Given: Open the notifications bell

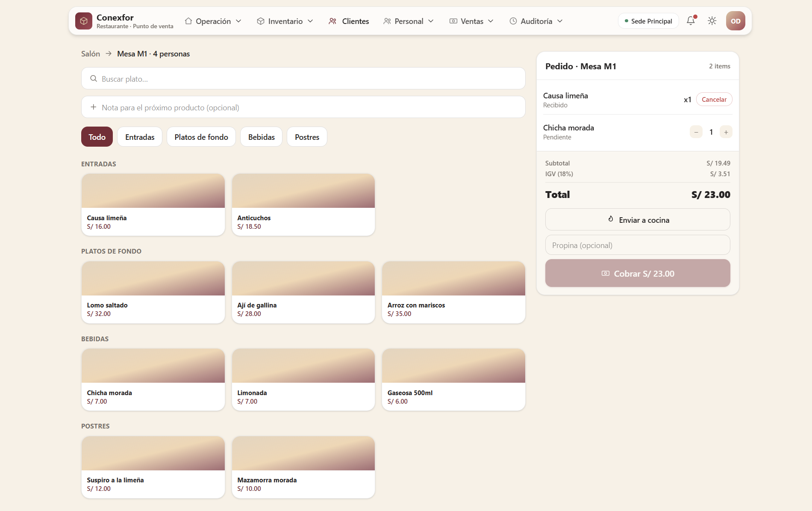Looking at the screenshot, I should pyautogui.click(x=691, y=21).
